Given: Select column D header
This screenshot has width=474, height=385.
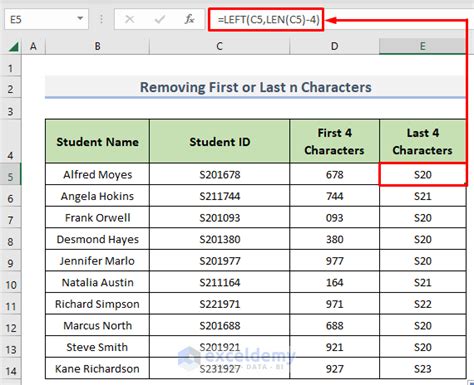Looking at the screenshot, I should click(x=335, y=46).
